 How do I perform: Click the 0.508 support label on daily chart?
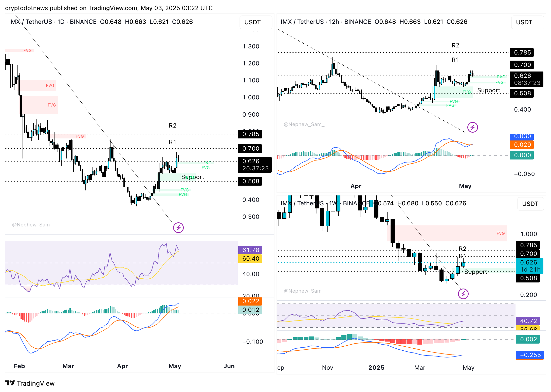point(250,181)
